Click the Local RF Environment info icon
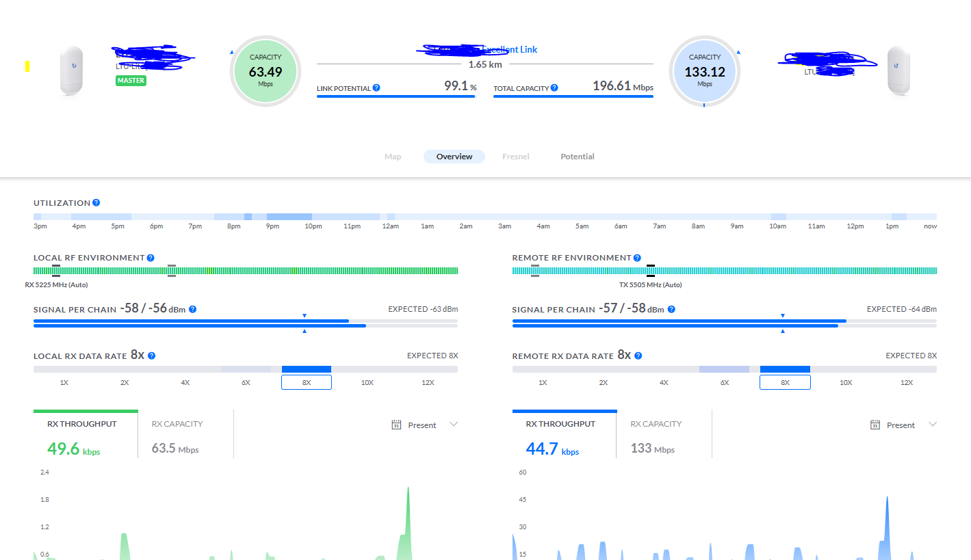Viewport: 971px width, 560px height. click(151, 258)
